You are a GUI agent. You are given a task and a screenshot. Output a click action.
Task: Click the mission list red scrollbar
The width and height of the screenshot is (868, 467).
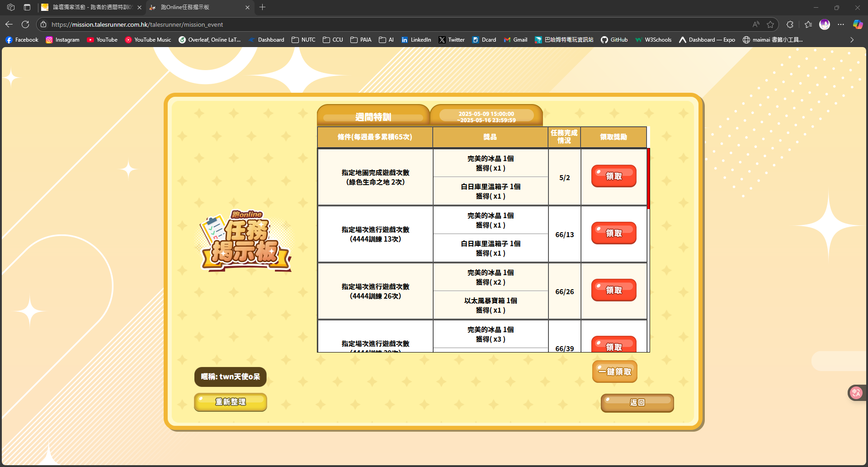648,179
